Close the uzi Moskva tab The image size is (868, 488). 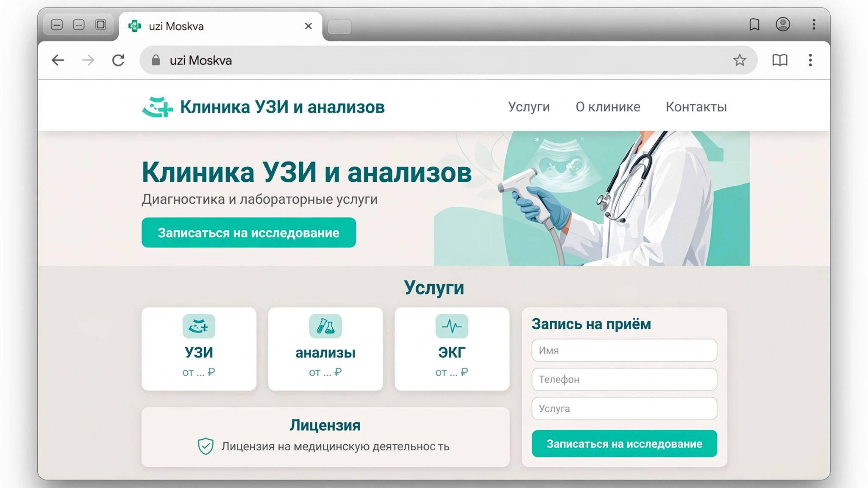tap(309, 26)
